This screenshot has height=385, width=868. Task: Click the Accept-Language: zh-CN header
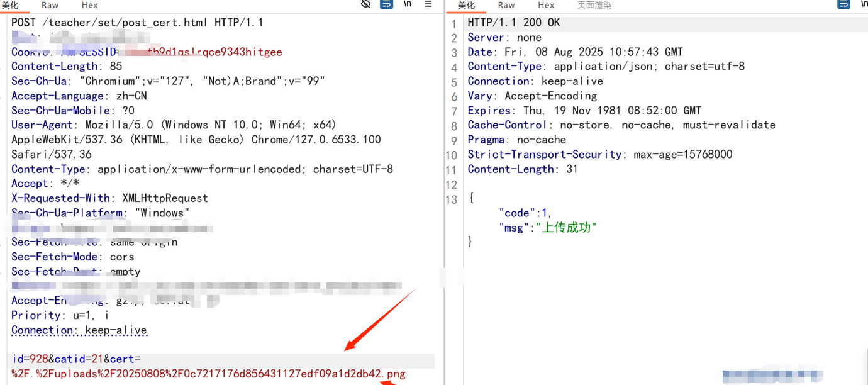(x=79, y=96)
